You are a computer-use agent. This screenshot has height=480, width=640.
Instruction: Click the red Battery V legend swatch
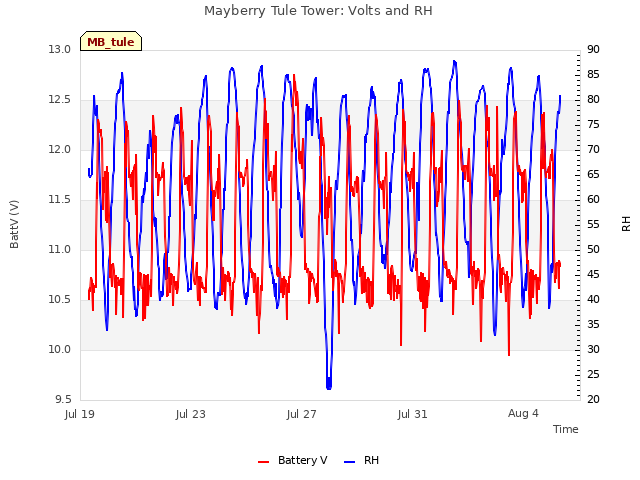[x=264, y=462]
